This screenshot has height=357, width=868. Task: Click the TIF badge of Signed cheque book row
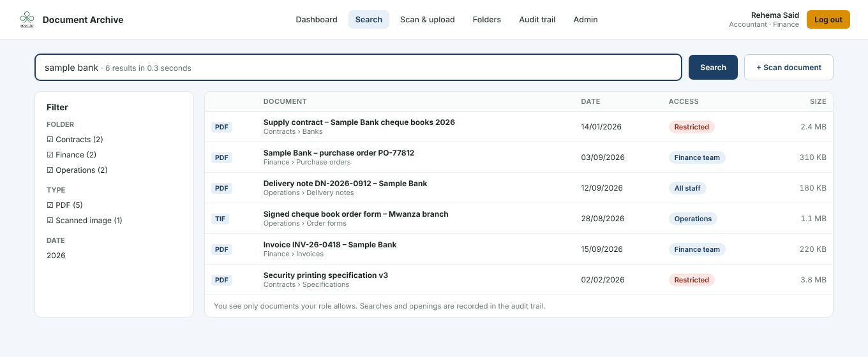(x=220, y=219)
